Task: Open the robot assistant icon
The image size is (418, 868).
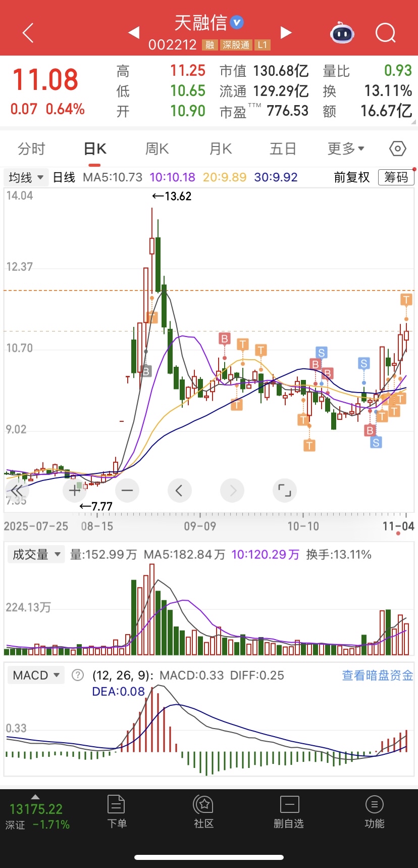Action: [342, 33]
